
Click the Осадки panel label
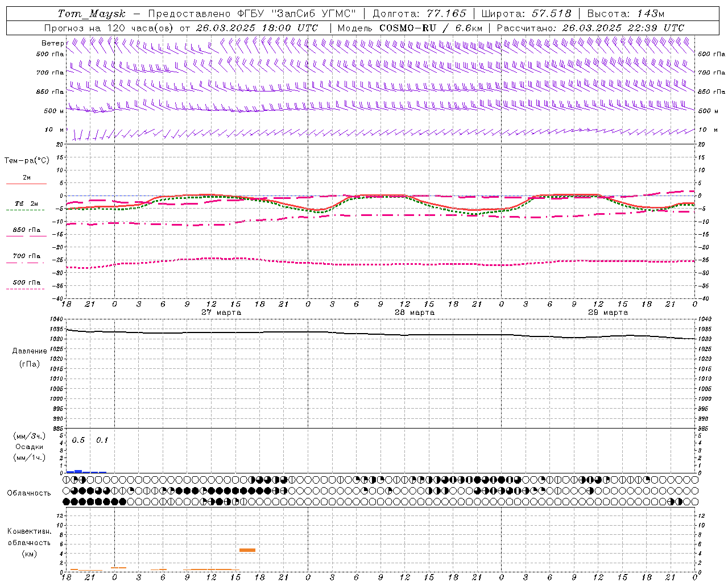[x=30, y=447]
